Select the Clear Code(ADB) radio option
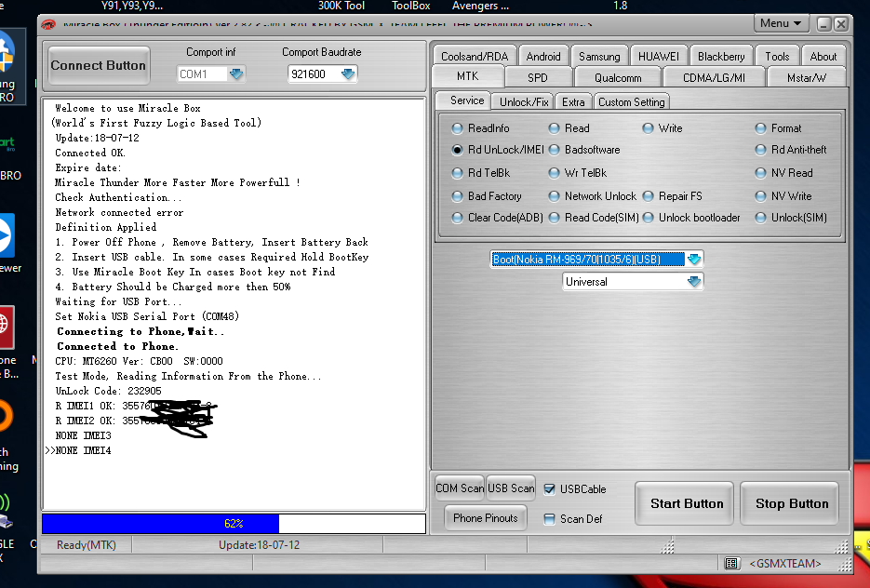Screen dimensions: 870x588 pyautogui.click(x=457, y=218)
